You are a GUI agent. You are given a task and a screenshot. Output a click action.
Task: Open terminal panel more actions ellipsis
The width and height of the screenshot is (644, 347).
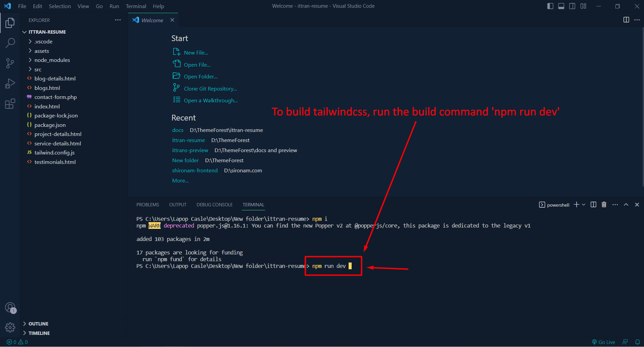click(615, 205)
